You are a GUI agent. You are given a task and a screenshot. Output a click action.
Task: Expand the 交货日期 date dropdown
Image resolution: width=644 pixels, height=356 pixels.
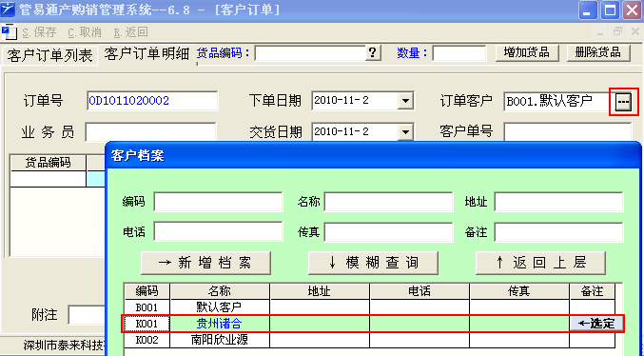[405, 132]
